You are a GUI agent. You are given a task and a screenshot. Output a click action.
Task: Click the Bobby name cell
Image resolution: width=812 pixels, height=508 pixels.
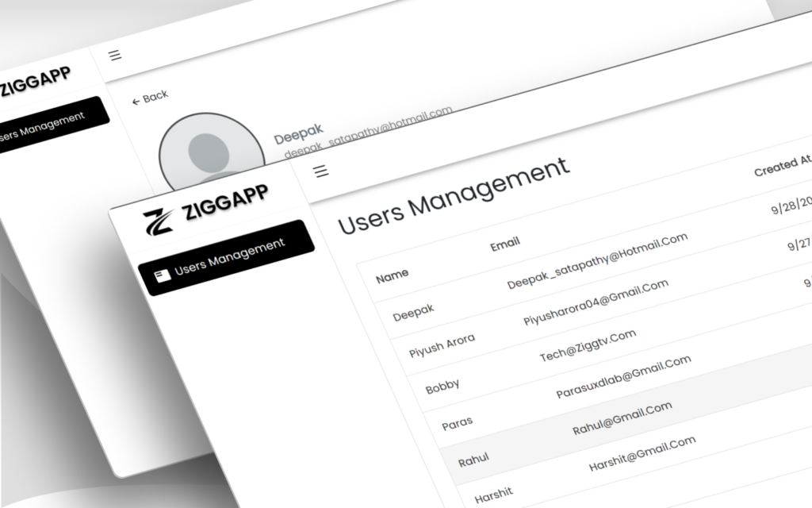tap(442, 387)
